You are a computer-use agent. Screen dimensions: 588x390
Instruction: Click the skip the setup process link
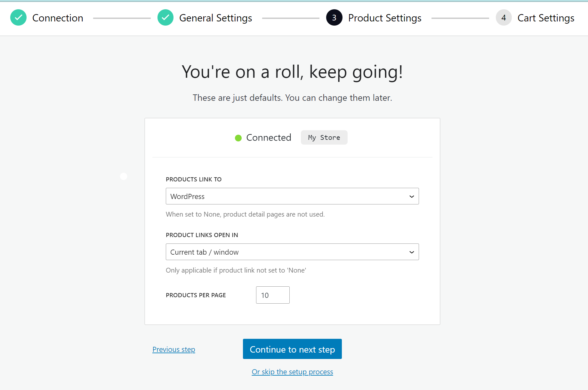pyautogui.click(x=292, y=372)
